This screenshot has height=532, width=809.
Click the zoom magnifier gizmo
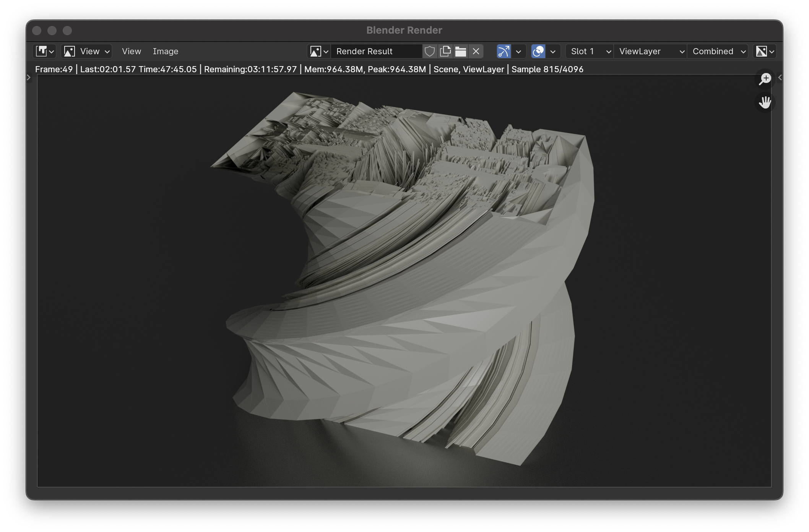[765, 79]
